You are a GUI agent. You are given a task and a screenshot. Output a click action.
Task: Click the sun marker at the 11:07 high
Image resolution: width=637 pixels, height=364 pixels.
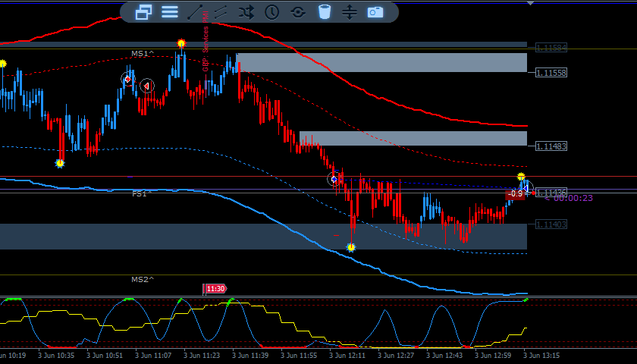181,43
